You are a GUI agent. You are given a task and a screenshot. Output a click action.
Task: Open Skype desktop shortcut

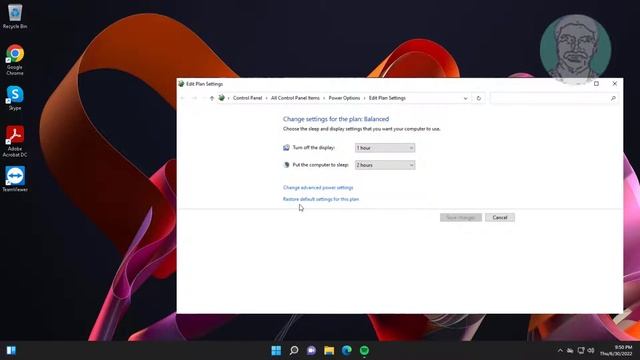pyautogui.click(x=15, y=98)
